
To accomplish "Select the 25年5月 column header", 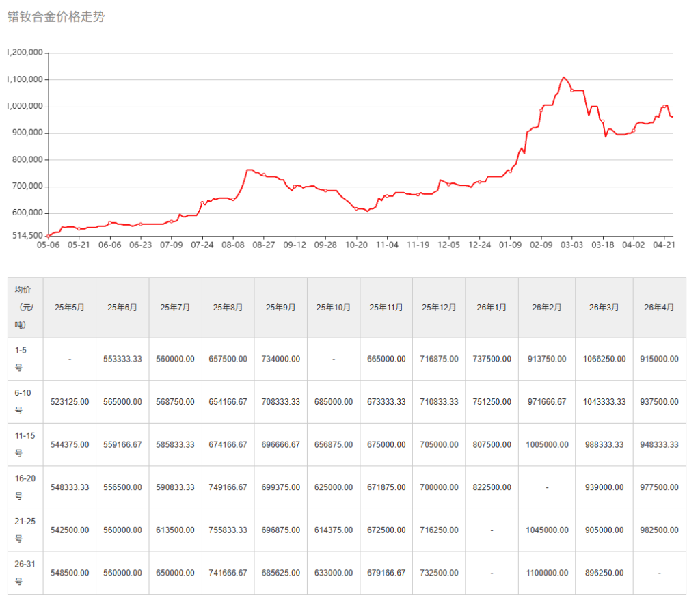I will point(69,308).
